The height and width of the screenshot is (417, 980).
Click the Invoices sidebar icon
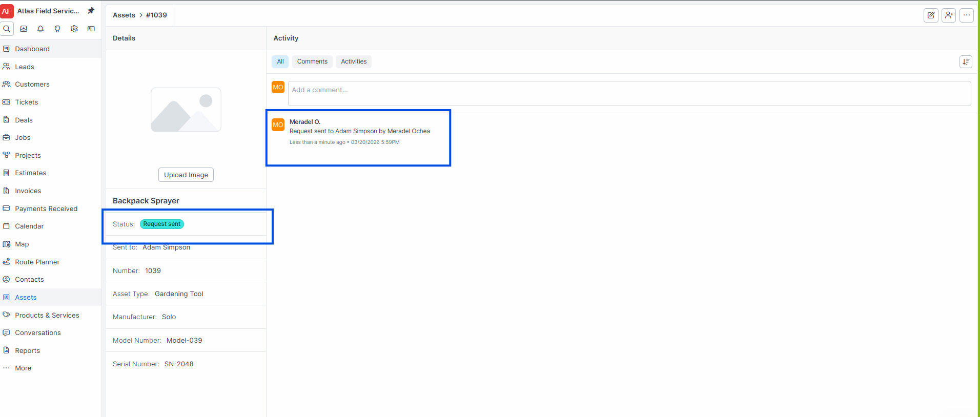6,191
